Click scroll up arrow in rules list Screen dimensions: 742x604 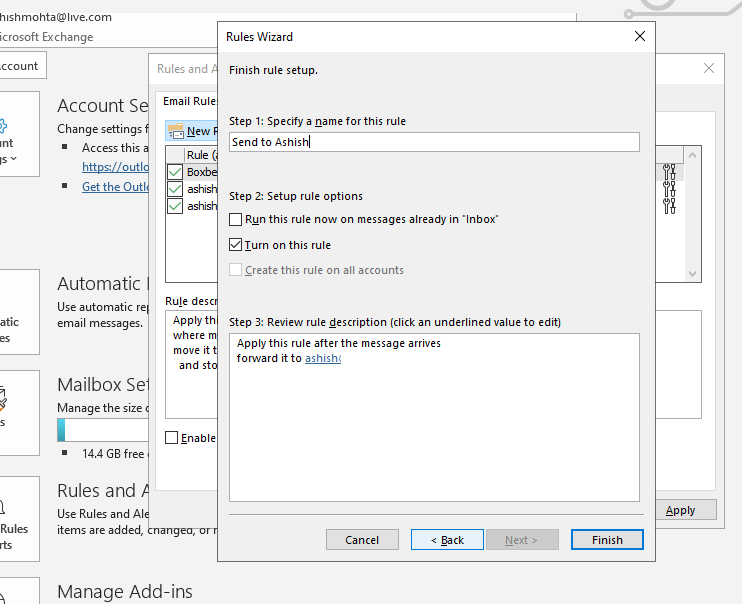pos(692,155)
